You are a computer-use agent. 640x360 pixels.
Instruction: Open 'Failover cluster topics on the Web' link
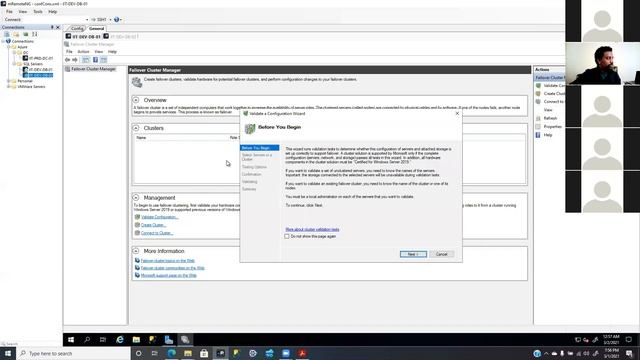point(167,260)
